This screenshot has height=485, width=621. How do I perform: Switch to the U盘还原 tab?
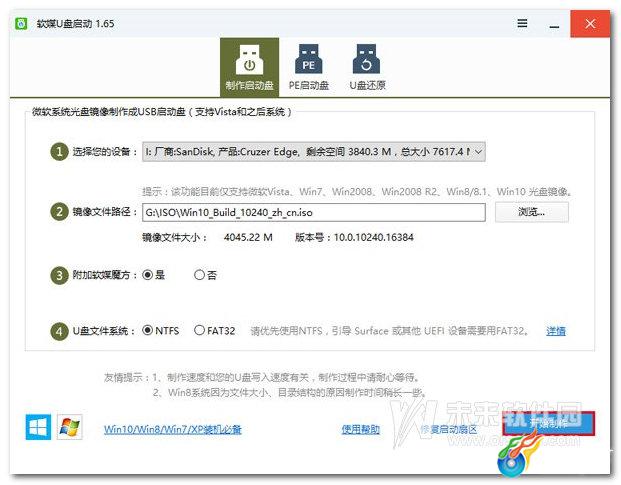367,67
